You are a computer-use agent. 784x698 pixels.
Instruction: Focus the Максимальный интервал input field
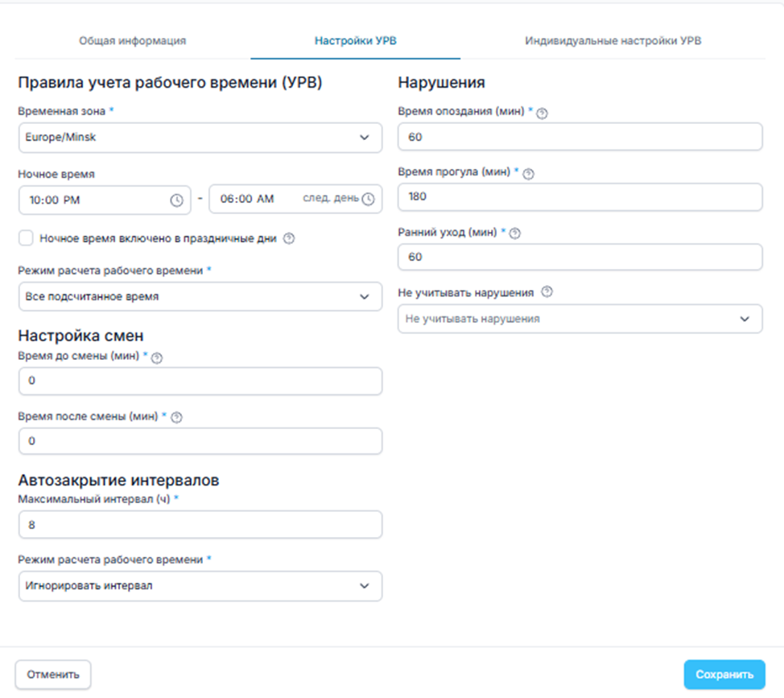(x=200, y=526)
